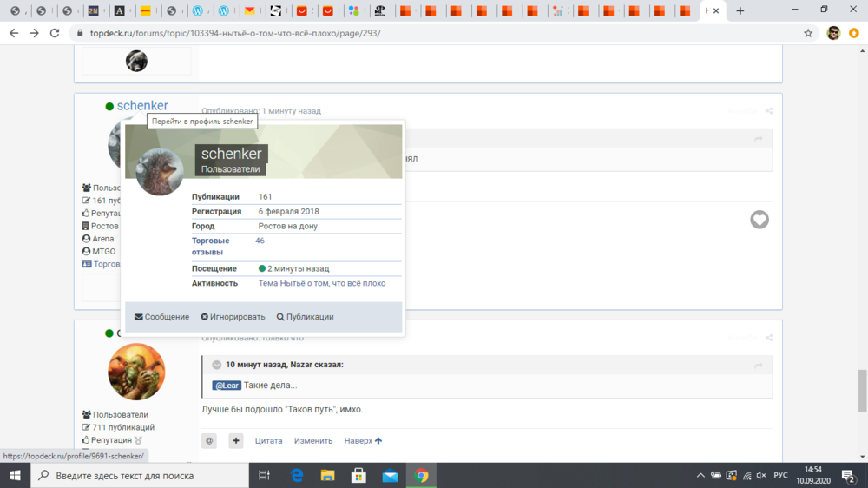Click the Цитата quote link
The height and width of the screenshot is (488, 868).
click(268, 441)
